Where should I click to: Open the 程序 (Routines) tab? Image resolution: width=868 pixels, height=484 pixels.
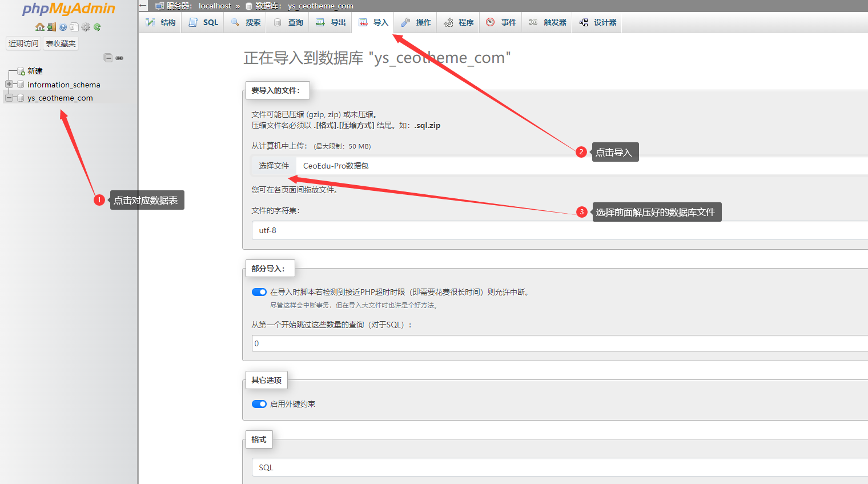point(459,22)
